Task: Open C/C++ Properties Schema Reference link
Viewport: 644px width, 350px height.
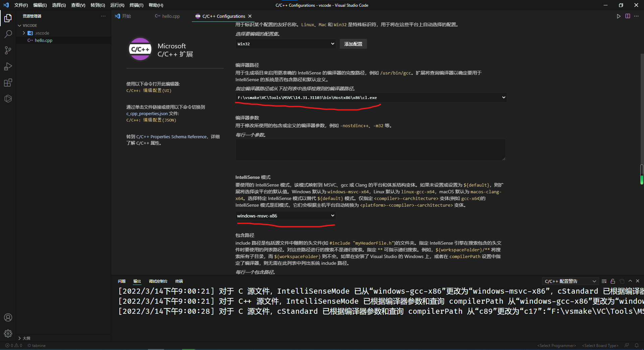Action: (172, 137)
